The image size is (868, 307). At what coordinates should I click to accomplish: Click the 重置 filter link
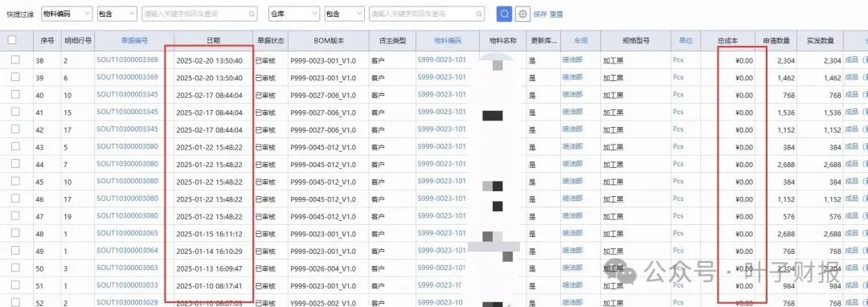[556, 14]
